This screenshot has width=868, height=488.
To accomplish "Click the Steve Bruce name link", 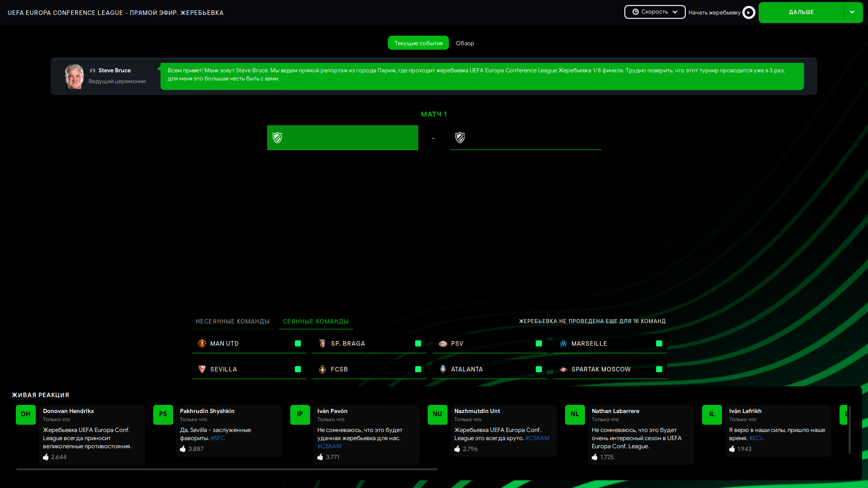I will pyautogui.click(x=114, y=70).
